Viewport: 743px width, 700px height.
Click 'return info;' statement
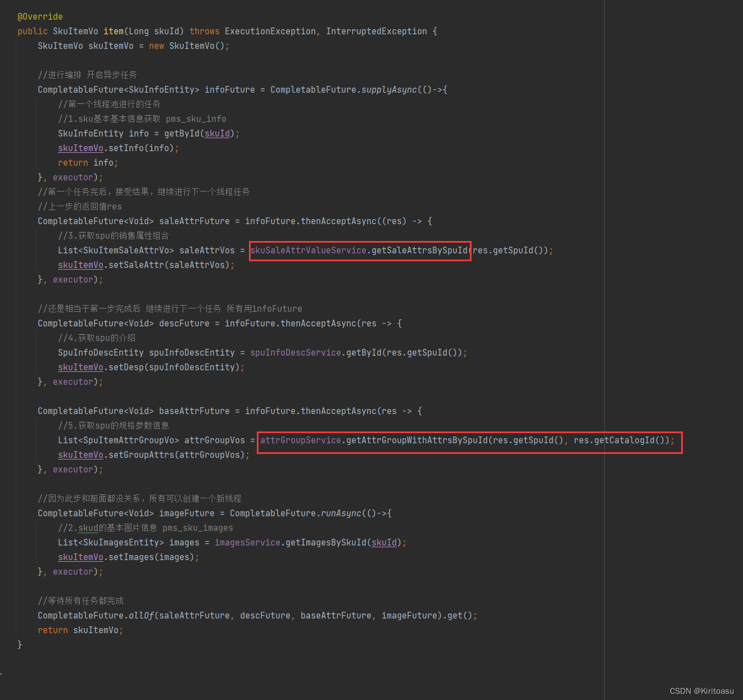tap(88, 163)
